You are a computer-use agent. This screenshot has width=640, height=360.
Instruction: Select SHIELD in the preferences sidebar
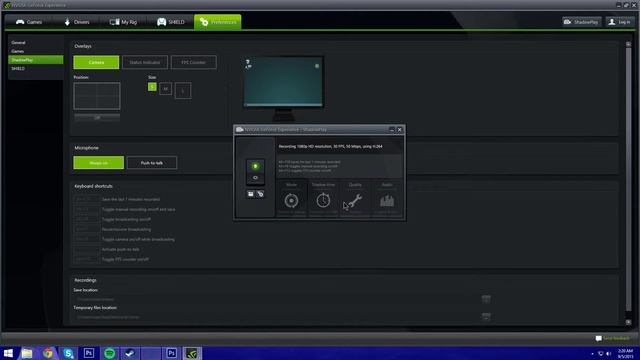[x=18, y=69]
